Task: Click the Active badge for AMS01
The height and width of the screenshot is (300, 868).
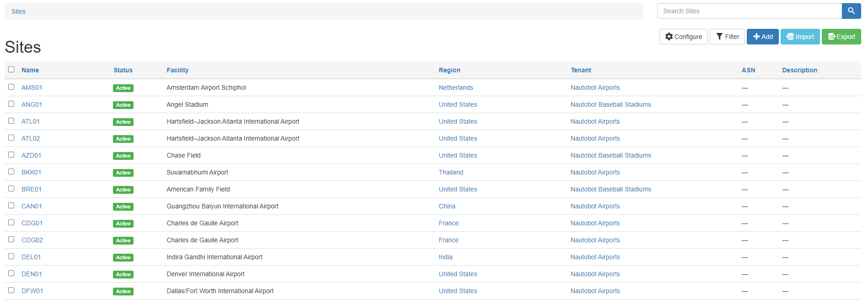Action: point(123,88)
